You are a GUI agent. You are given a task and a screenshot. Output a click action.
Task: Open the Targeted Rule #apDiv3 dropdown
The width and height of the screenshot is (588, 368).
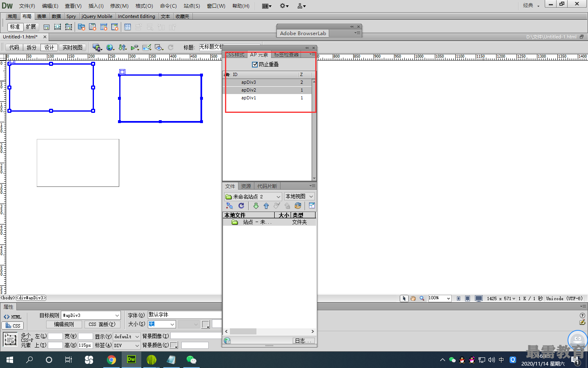pyautogui.click(x=91, y=315)
